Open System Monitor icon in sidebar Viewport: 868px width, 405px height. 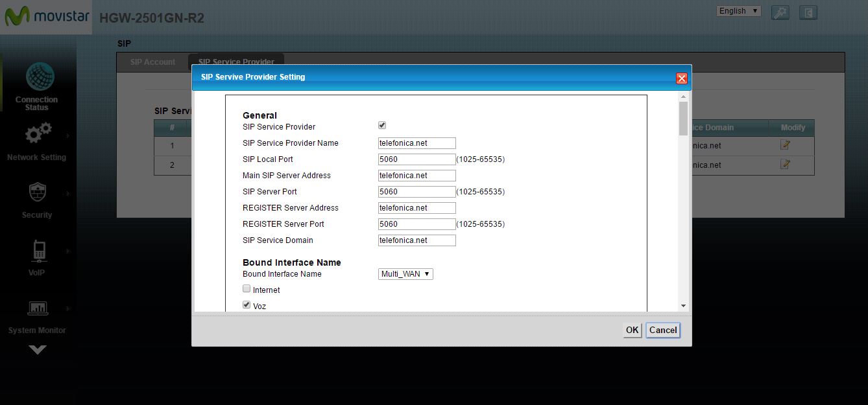click(38, 308)
